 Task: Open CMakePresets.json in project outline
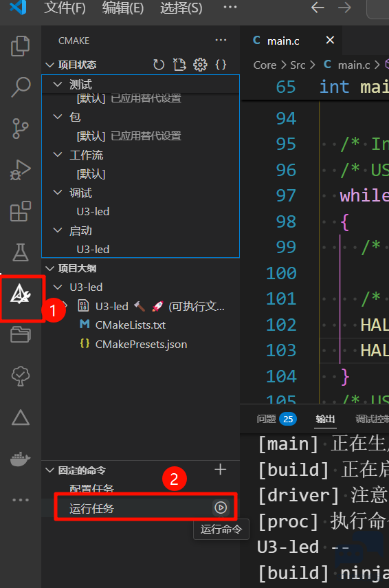[141, 345]
